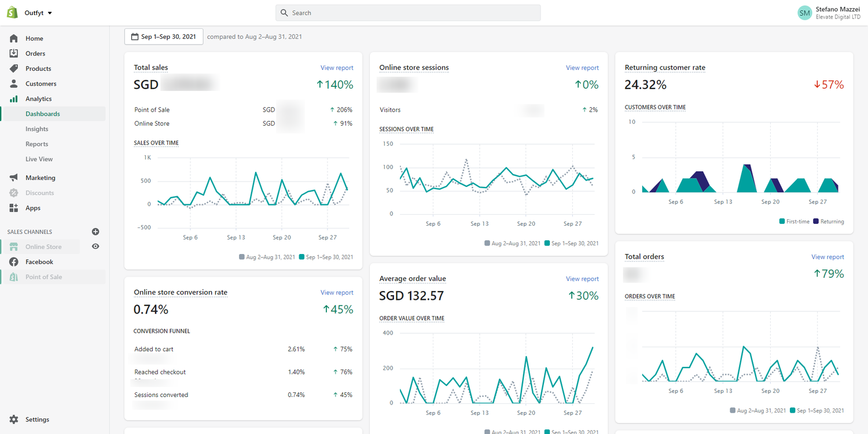Image resolution: width=868 pixels, height=434 pixels.
Task: Click the Reached checkout funnel row
Action: (243, 372)
